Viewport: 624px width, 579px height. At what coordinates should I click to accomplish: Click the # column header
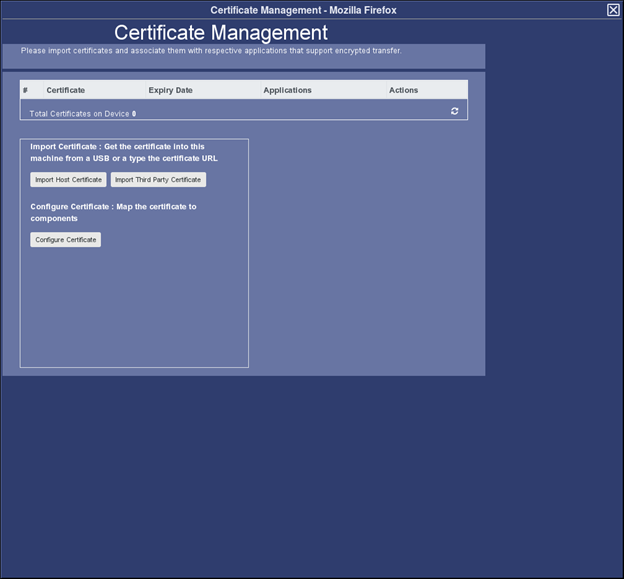pyautogui.click(x=25, y=90)
